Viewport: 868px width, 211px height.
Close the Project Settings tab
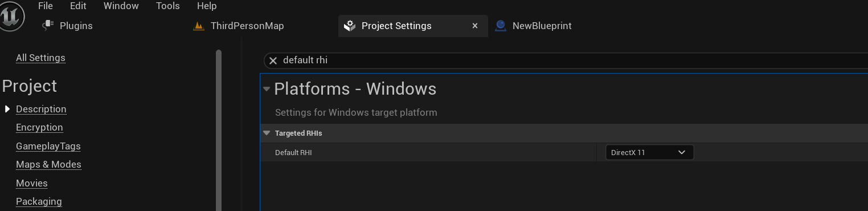pyautogui.click(x=475, y=26)
